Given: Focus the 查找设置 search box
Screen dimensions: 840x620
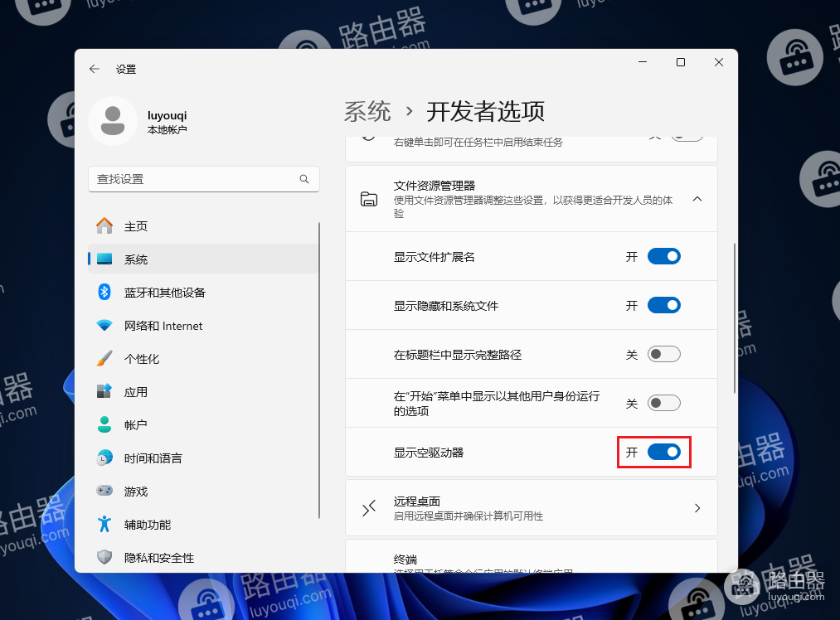Looking at the screenshot, I should [203, 179].
